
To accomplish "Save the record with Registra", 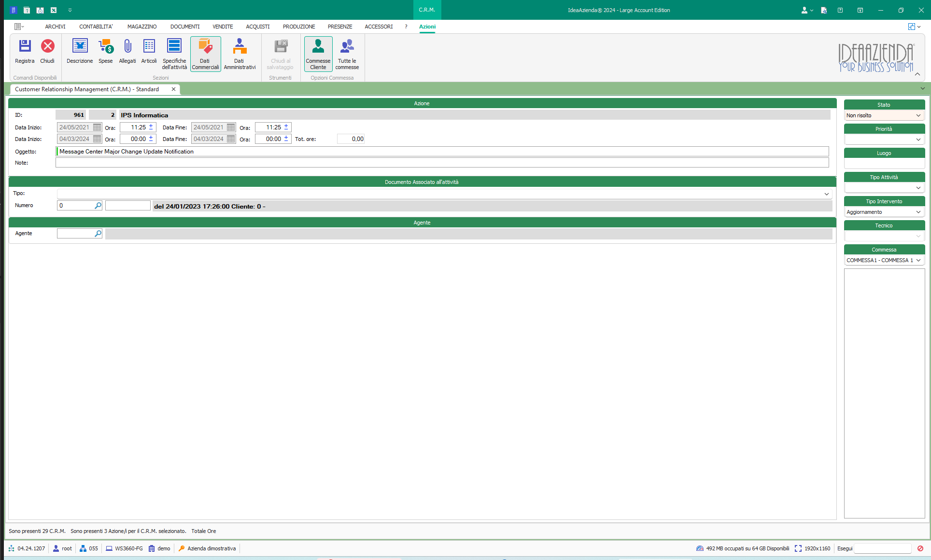I will (x=25, y=52).
